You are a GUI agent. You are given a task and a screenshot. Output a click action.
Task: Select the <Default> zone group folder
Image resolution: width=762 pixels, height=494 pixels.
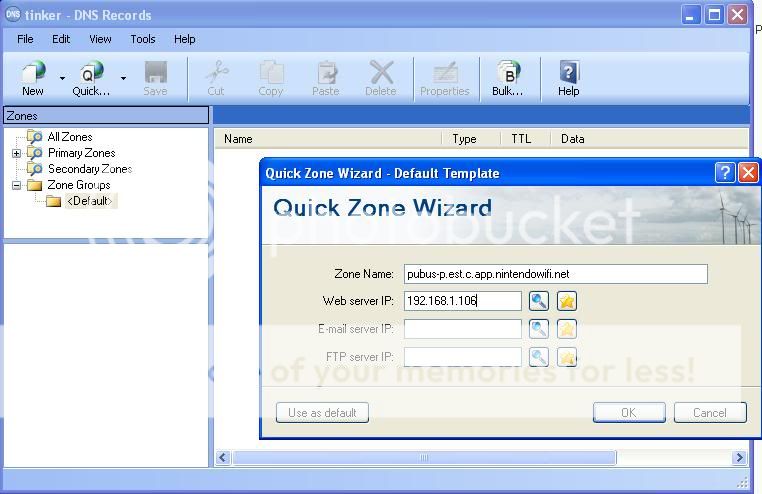pos(90,201)
